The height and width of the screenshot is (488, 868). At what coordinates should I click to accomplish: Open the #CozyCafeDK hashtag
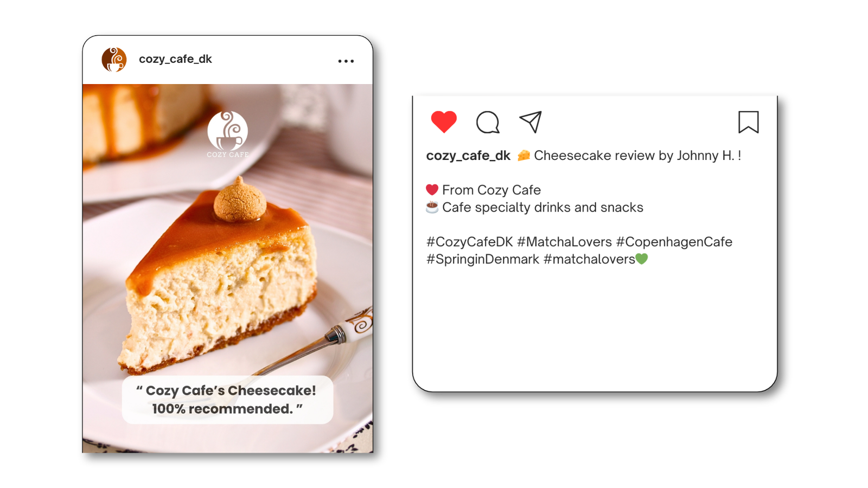point(469,242)
